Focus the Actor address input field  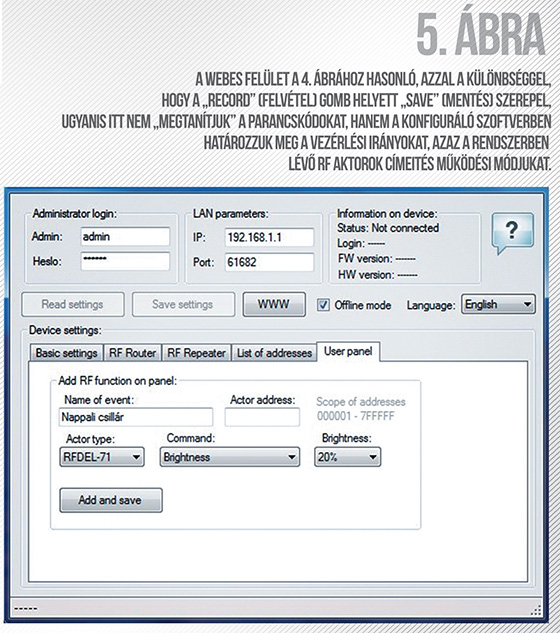(x=262, y=417)
